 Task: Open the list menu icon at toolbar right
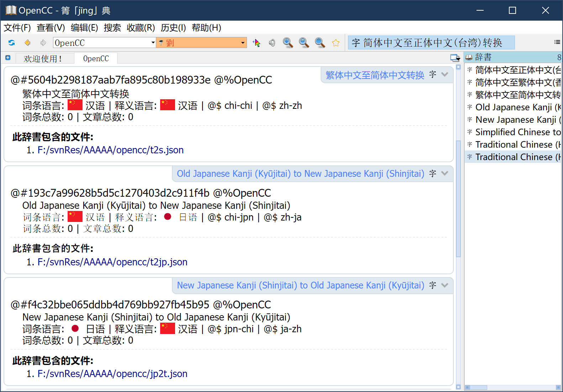tap(557, 42)
